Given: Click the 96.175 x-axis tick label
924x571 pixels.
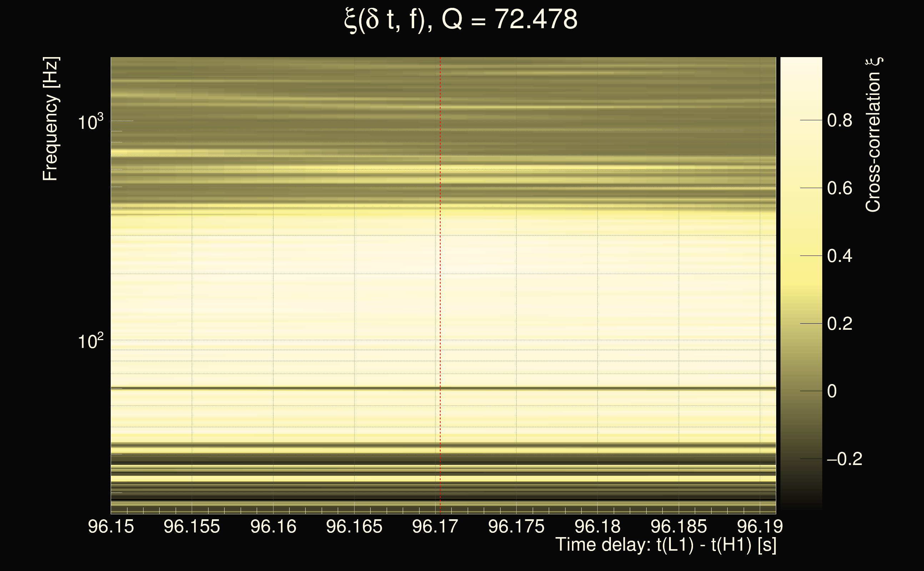Looking at the screenshot, I should (x=516, y=526).
